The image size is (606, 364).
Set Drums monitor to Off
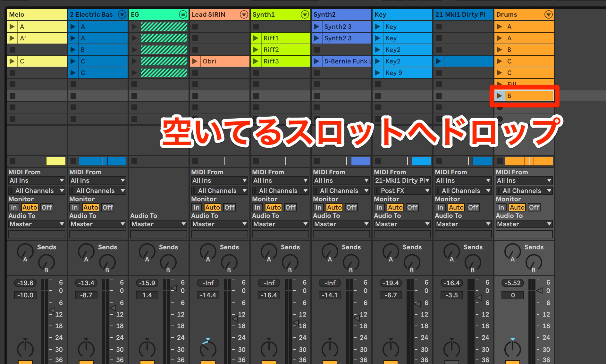[534, 207]
